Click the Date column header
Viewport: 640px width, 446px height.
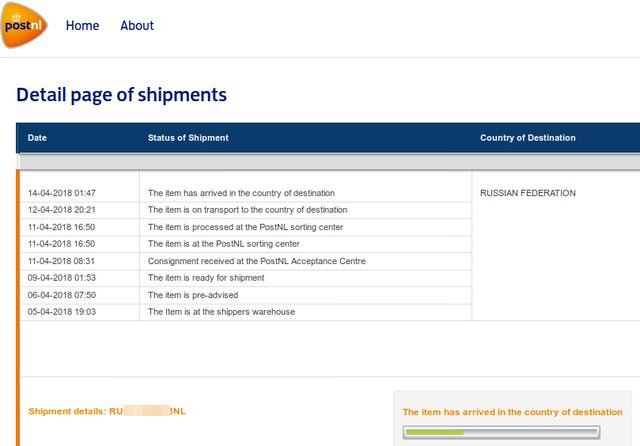pos(37,138)
